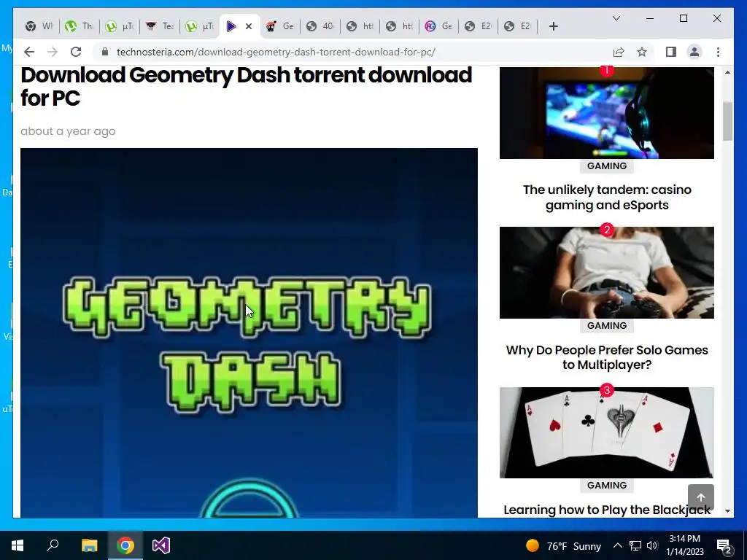Click GAMING tag under the controller image
This screenshot has width=747, height=560.
pos(606,325)
